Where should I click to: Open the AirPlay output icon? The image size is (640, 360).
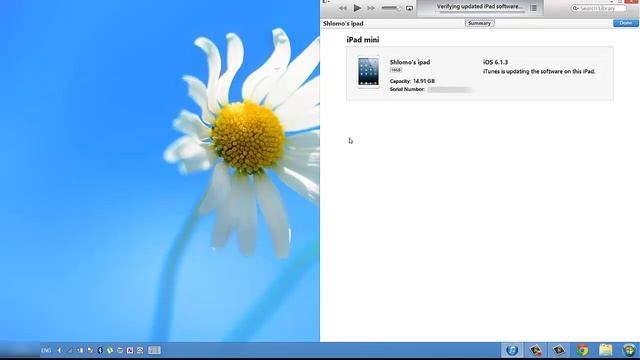tap(409, 8)
